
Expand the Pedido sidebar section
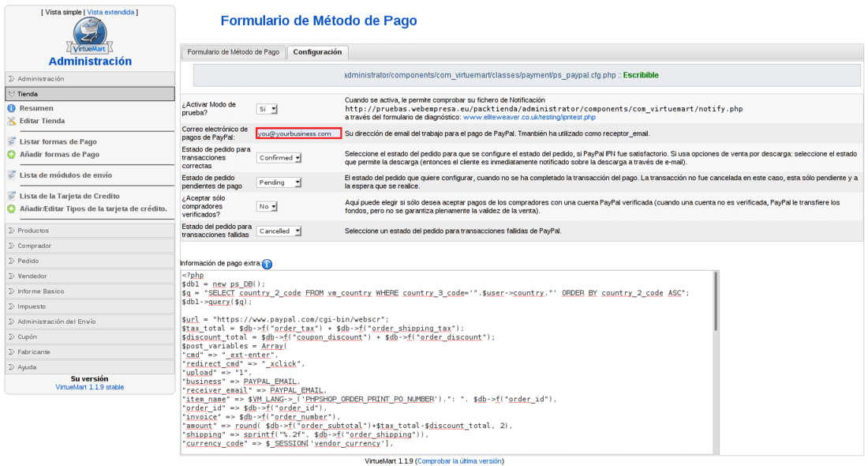coord(90,261)
